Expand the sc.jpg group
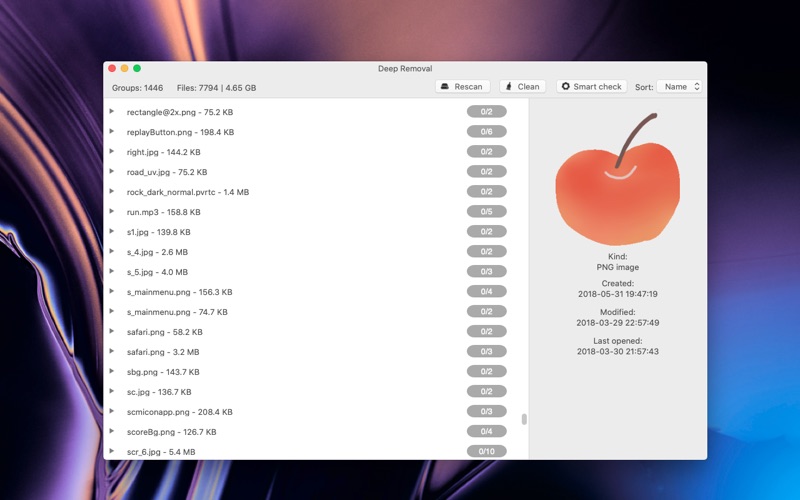 112,391
